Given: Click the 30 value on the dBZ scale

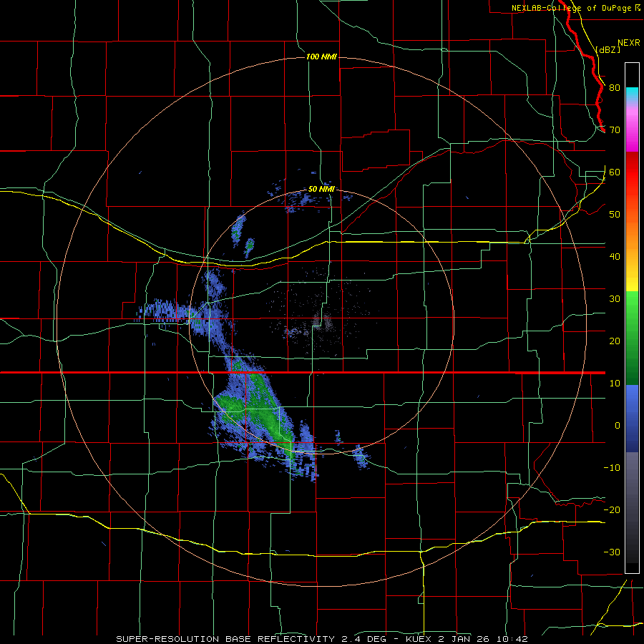Looking at the screenshot, I should pyautogui.click(x=615, y=299).
